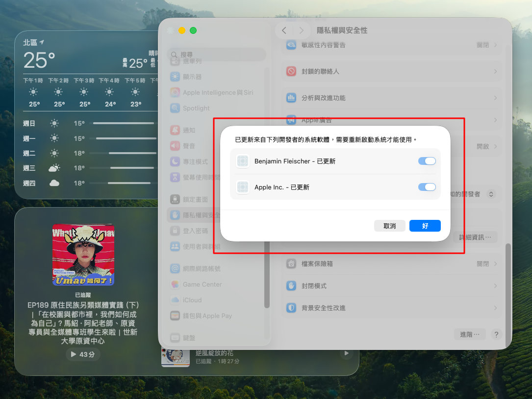Click Monday's temperature bar in the weather widget

[123, 138]
